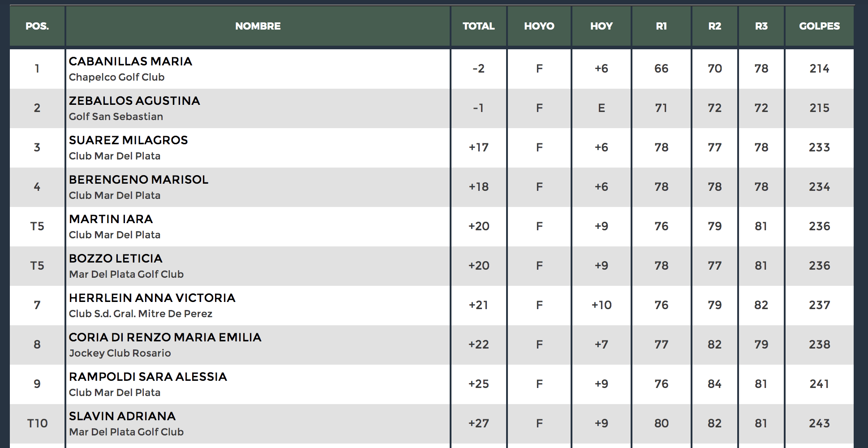Click Jockey Club Rosario club name
The image size is (868, 448).
pos(120,353)
